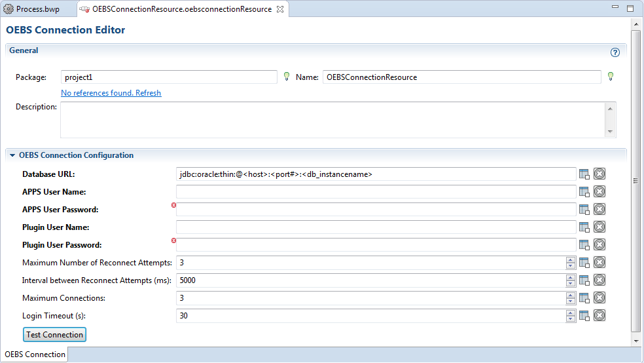Decrease Maximum Number of Reconnect Attempts value
Image resolution: width=644 pixels, height=363 pixels.
(x=571, y=265)
